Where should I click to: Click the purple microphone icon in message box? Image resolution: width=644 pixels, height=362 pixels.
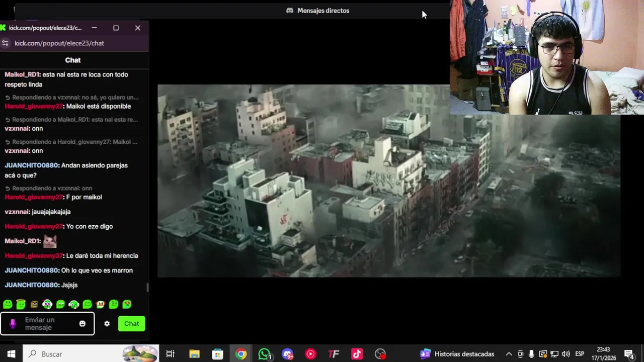point(13,324)
